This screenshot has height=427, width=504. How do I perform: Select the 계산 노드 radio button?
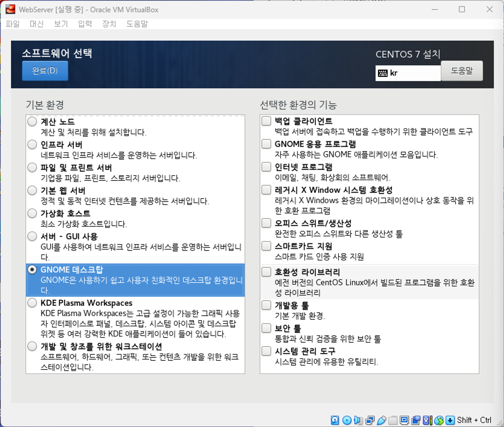tap(32, 122)
